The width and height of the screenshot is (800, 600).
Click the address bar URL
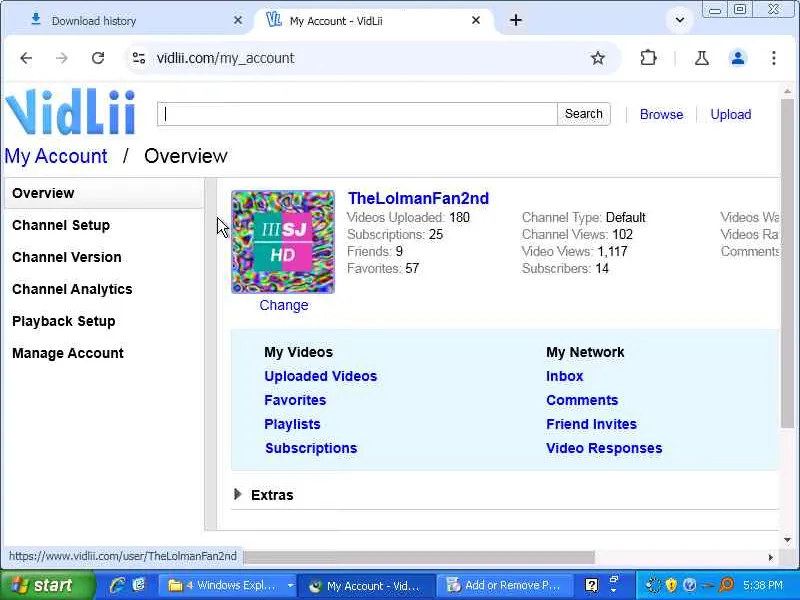click(x=225, y=58)
